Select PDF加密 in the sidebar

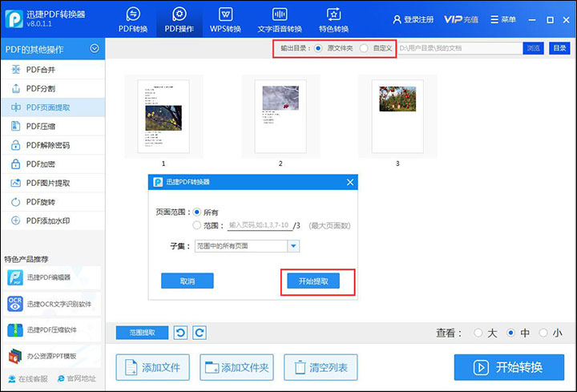coord(53,164)
